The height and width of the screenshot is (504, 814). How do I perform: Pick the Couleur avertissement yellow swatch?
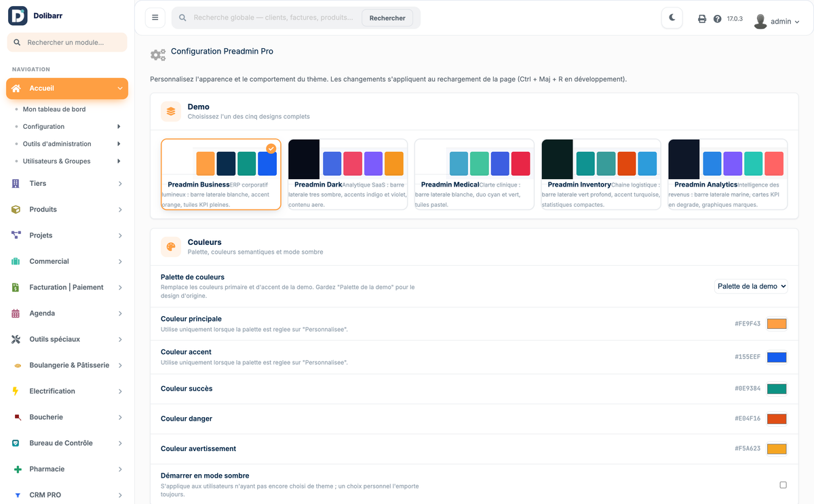tap(777, 449)
